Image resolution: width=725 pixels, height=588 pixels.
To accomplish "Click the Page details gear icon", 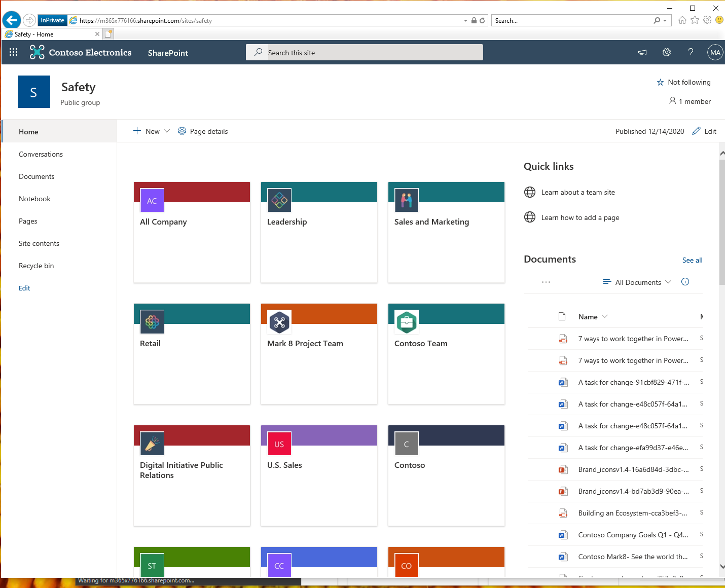I will click(x=182, y=131).
